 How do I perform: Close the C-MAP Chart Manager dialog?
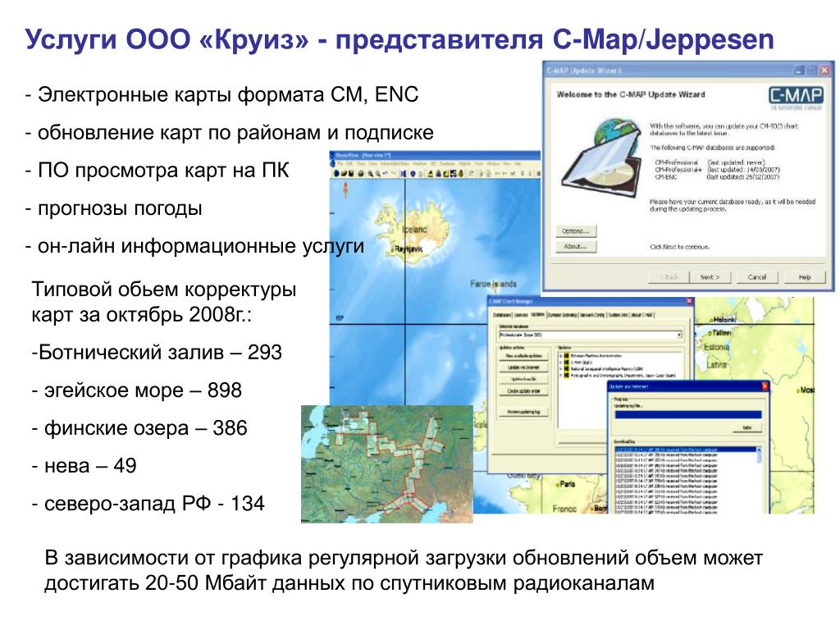(x=689, y=301)
